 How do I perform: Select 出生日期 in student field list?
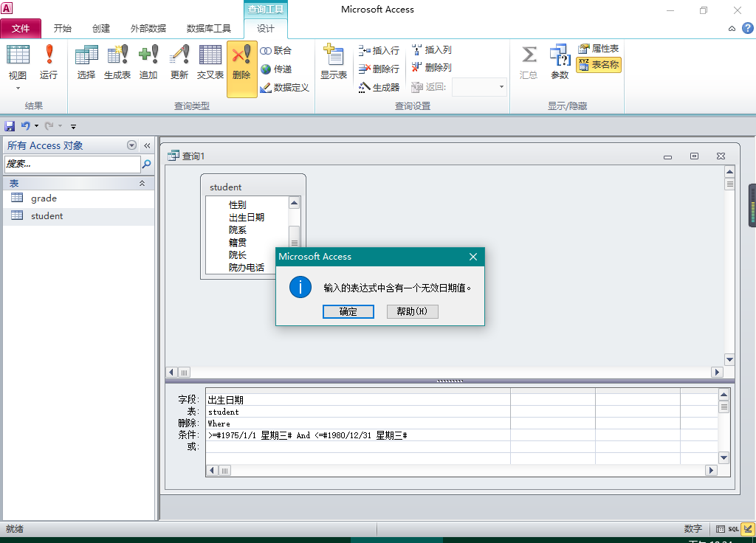247,218
